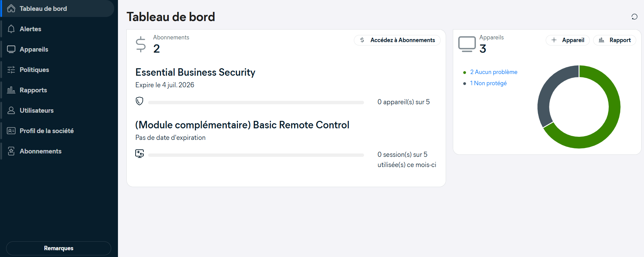Open the "2 Aucun problème" link
Screen dimensions: 644x257
(x=494, y=72)
